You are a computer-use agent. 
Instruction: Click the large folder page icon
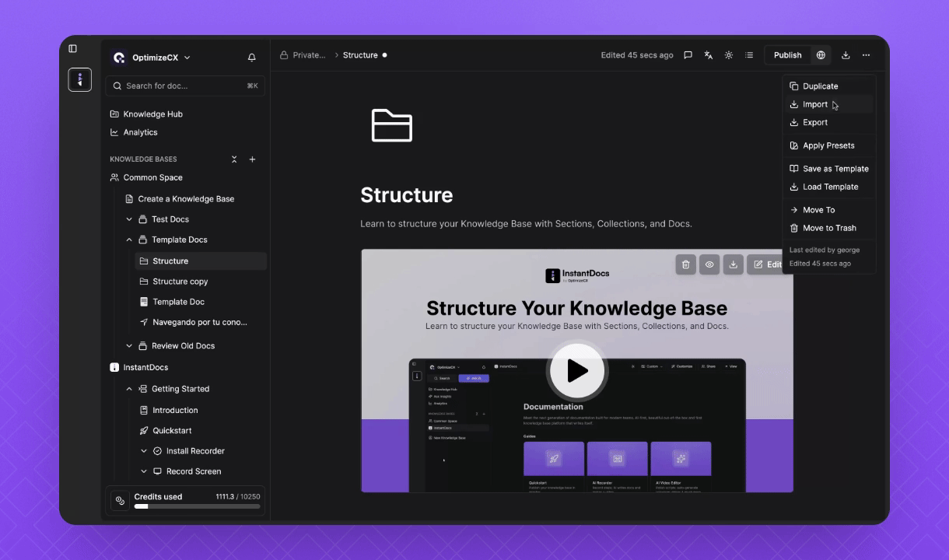[x=392, y=124]
